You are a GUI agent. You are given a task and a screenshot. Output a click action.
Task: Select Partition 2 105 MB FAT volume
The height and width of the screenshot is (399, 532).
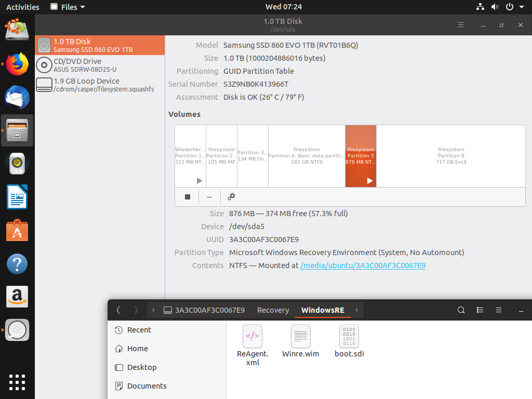[x=221, y=156]
